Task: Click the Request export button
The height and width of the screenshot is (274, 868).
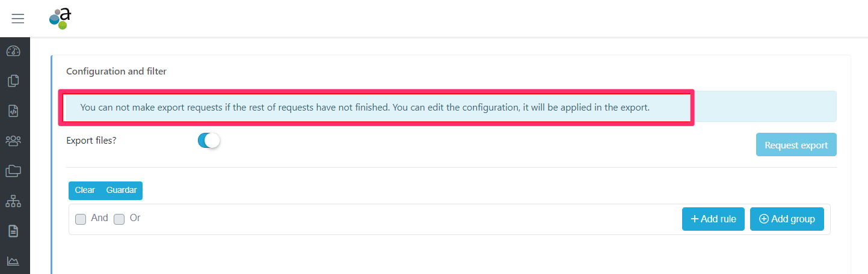Action: (x=796, y=145)
